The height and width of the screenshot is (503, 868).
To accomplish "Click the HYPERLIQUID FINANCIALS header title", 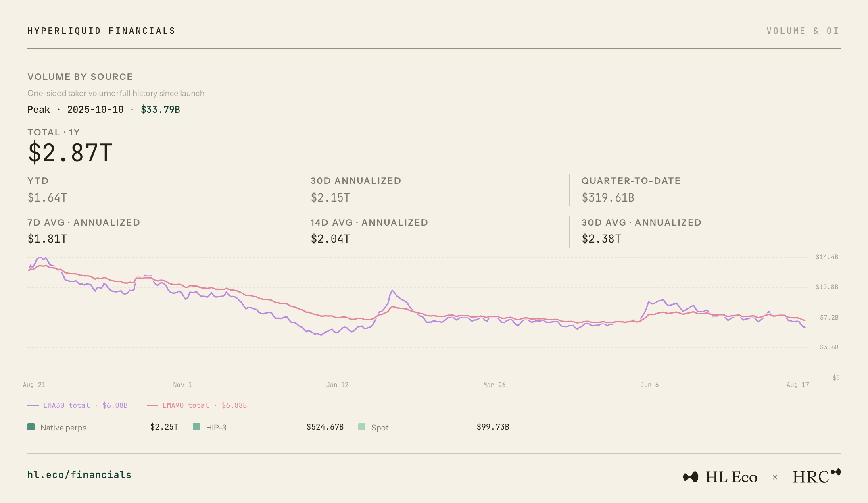I will point(101,31).
